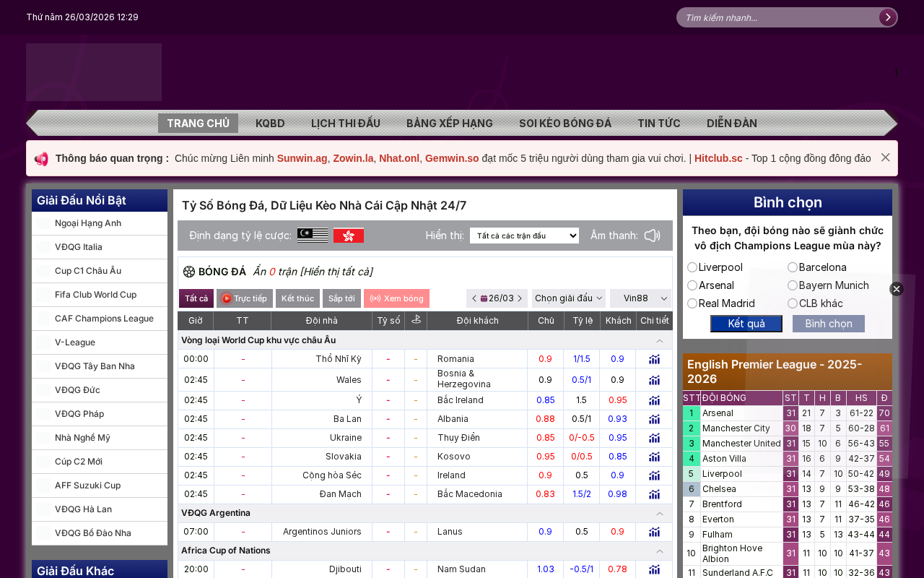Screen dimensions: 924x578
Task: Select the Malaysia flag odds format
Action: (x=313, y=236)
